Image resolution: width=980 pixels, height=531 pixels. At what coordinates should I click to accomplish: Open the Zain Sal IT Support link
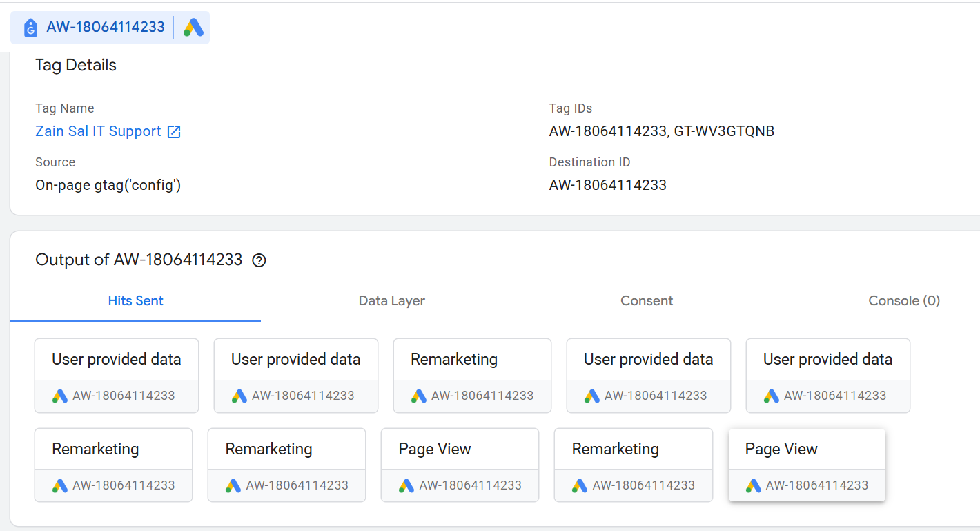click(x=98, y=131)
